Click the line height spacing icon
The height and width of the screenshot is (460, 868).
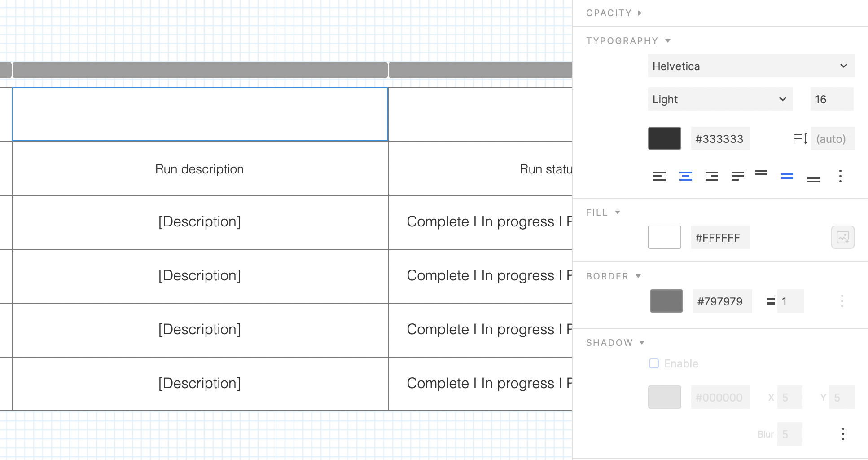tap(801, 138)
